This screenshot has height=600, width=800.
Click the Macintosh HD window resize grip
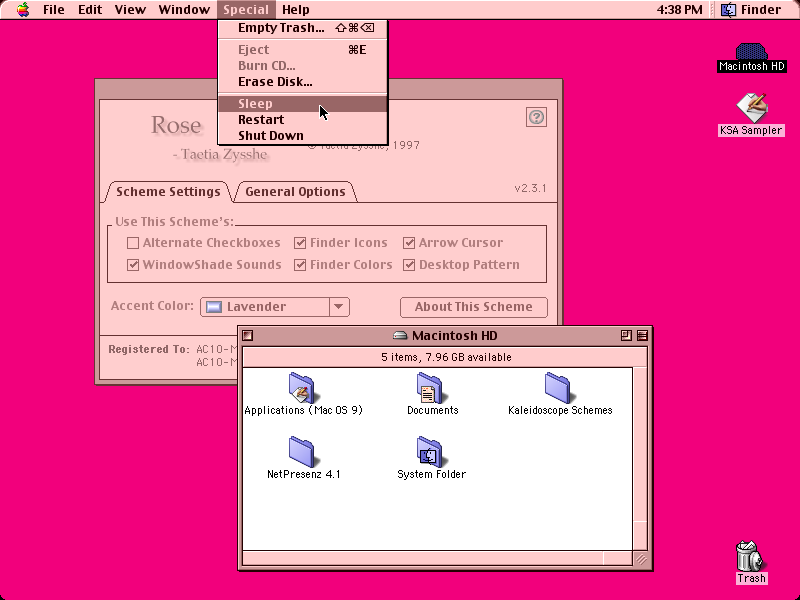[x=640, y=559]
